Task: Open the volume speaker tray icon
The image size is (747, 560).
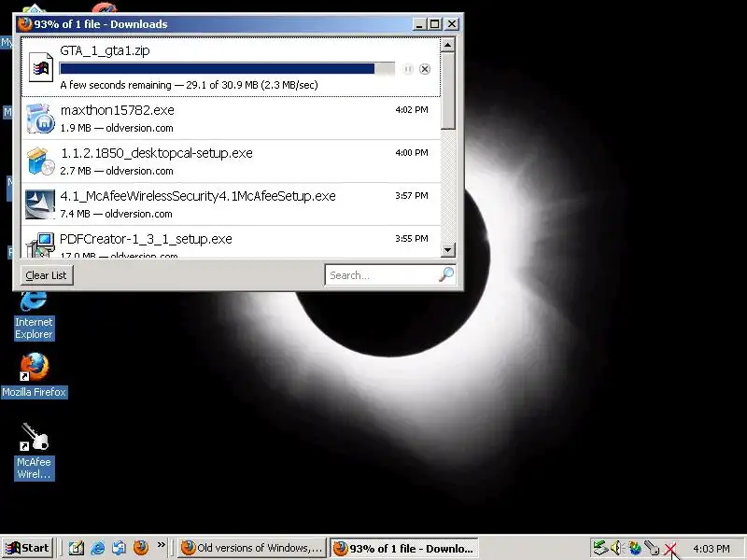Action: tap(617, 548)
